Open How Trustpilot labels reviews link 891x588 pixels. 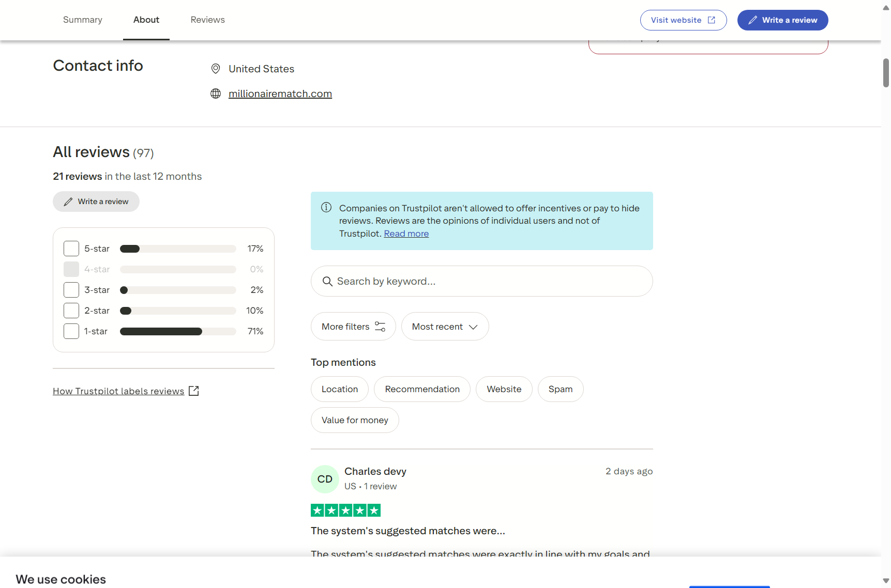point(118,391)
